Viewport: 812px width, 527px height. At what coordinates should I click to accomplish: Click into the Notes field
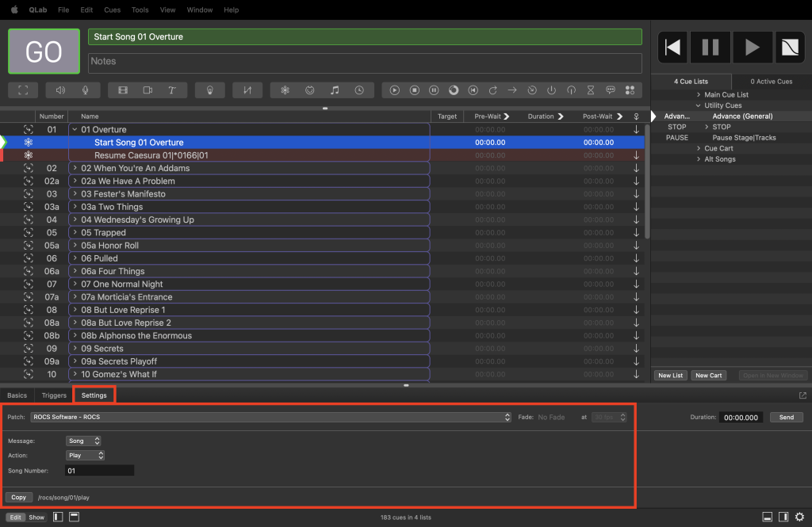click(x=365, y=63)
